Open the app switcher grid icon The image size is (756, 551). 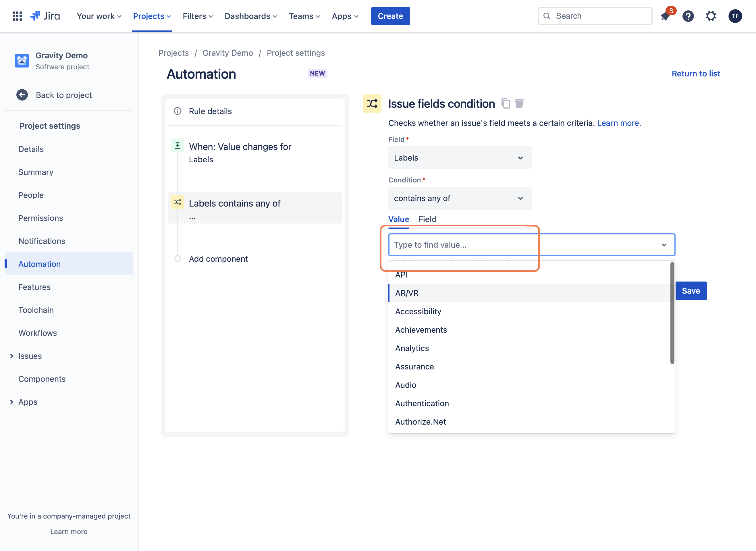pos(17,16)
